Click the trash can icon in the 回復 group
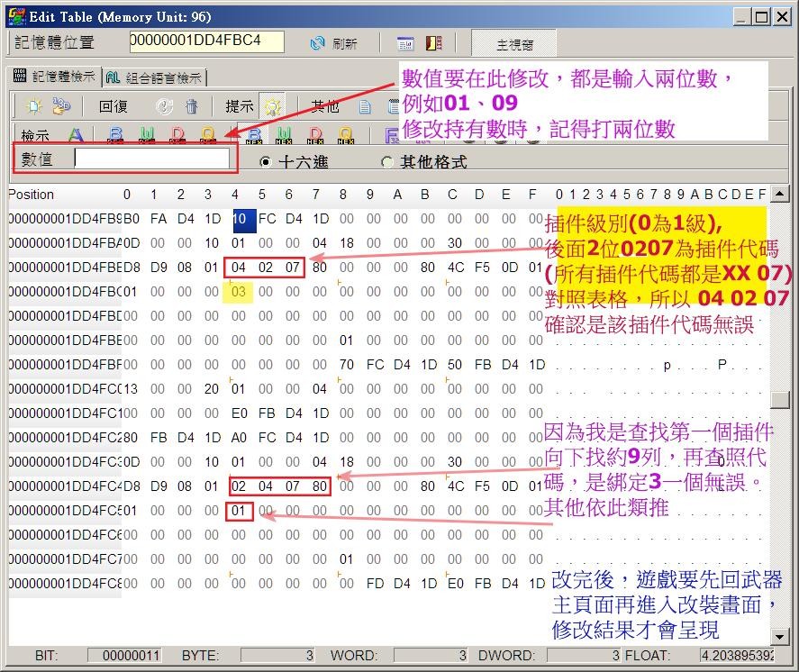Viewport: 799px width, 672px height. pyautogui.click(x=192, y=106)
